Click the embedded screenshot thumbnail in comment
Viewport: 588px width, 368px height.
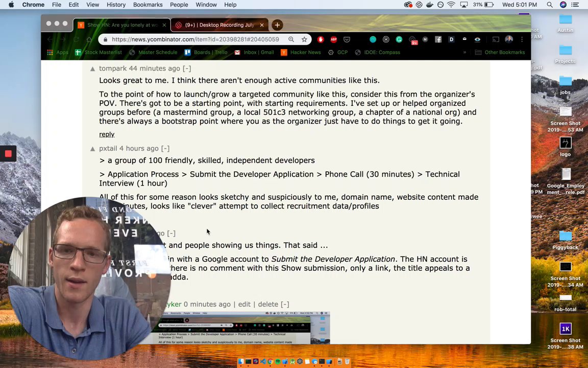[x=242, y=328]
